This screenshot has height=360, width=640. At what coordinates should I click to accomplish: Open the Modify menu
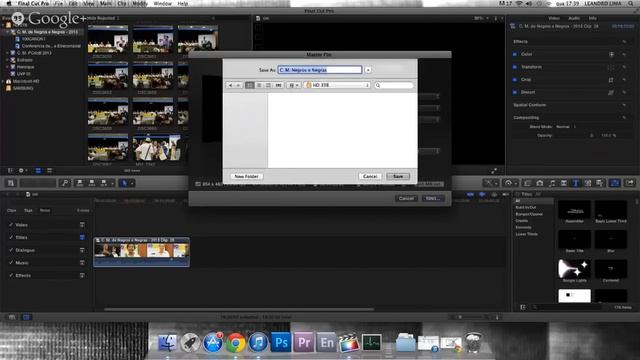point(140,3)
